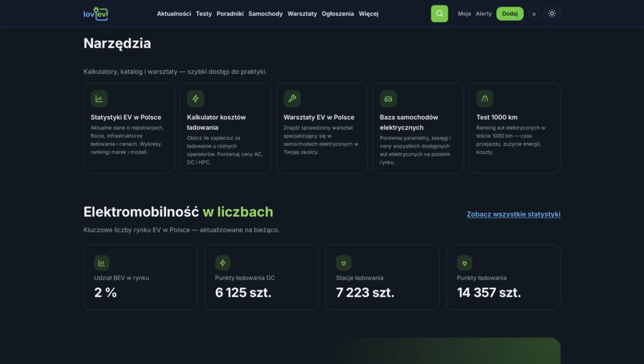644x364 pixels.
Task: Click the Udział BEV w rynku label
Action: click(121, 278)
